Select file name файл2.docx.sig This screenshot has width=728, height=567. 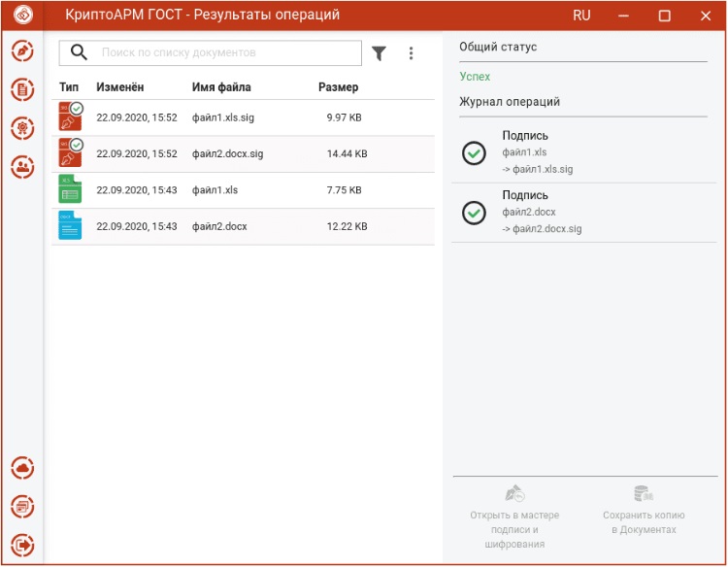click(x=228, y=153)
